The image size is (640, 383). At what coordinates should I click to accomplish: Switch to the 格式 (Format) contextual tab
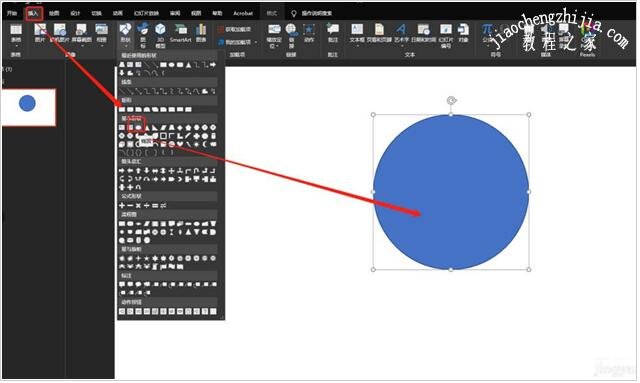[x=271, y=13]
